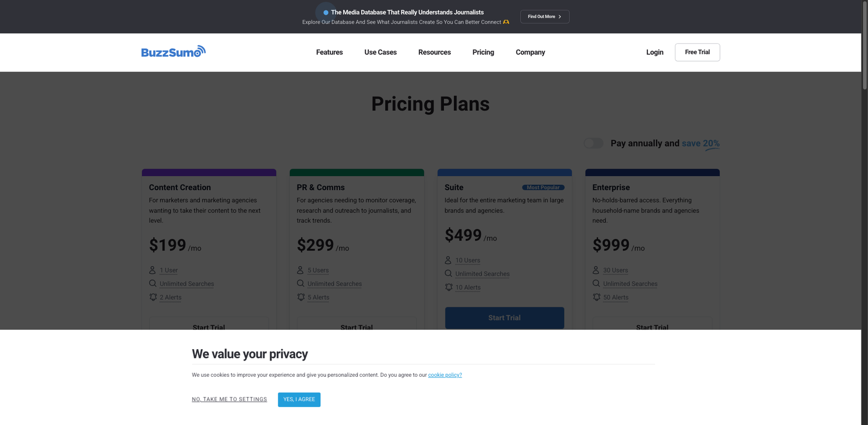Expand the Resources navigation menu

click(435, 52)
